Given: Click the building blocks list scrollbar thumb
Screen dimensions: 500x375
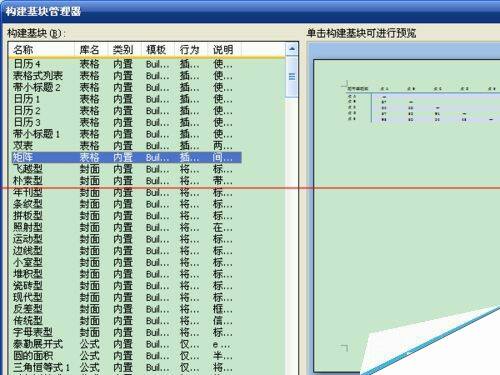Looking at the screenshot, I should click(292, 77).
